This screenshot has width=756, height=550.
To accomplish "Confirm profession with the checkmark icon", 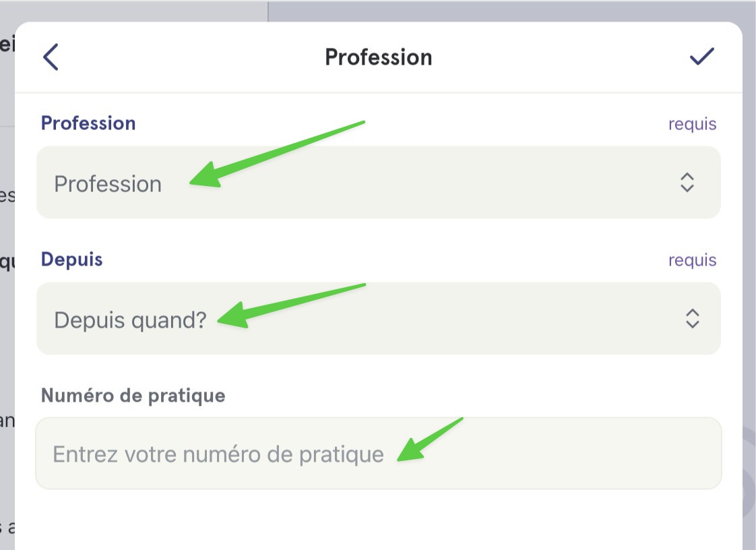I will [701, 57].
